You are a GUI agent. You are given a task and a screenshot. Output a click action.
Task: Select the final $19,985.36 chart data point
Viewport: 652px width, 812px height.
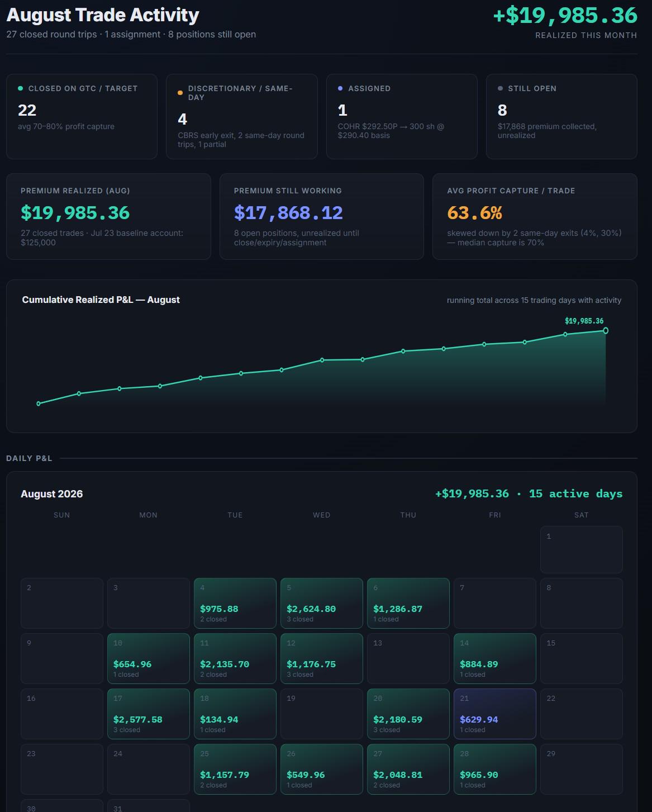click(x=606, y=331)
